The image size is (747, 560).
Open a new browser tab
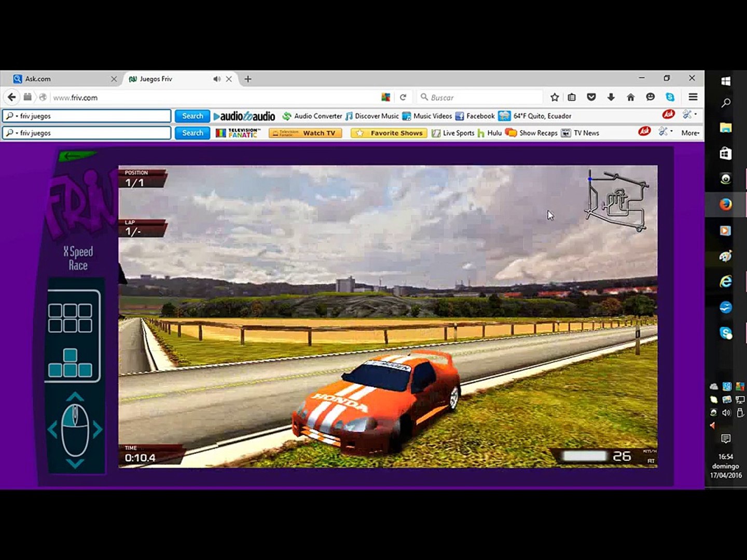coord(248,79)
